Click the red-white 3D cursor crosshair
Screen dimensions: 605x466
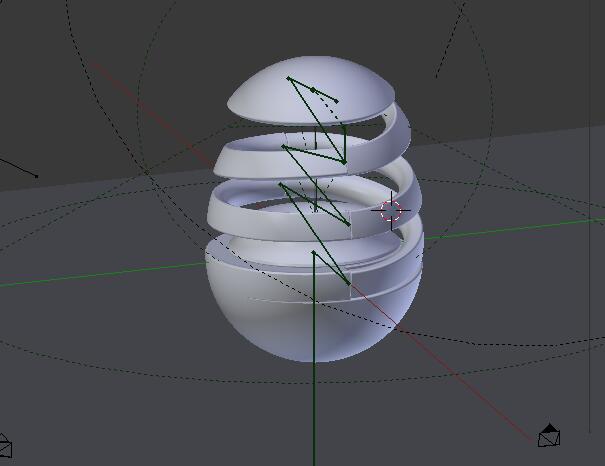(391, 211)
